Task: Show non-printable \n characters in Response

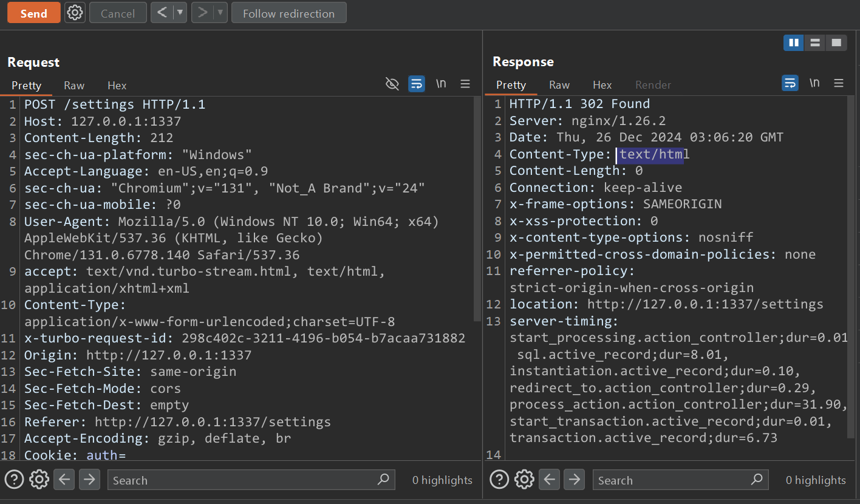Action: point(814,83)
